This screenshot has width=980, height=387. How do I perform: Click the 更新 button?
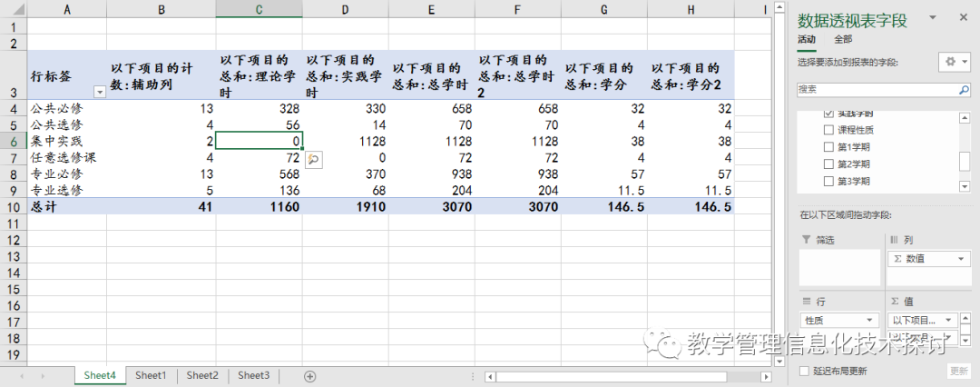(x=958, y=371)
